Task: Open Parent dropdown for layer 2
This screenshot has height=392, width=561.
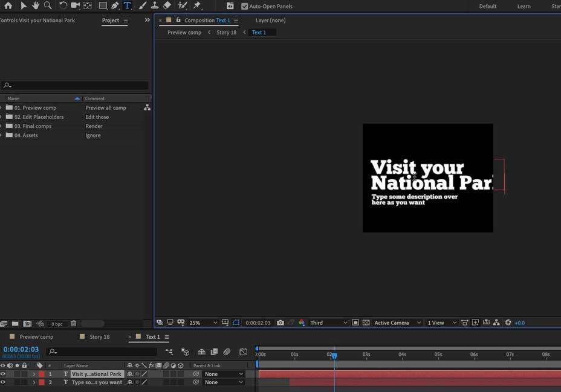Action: (224, 382)
